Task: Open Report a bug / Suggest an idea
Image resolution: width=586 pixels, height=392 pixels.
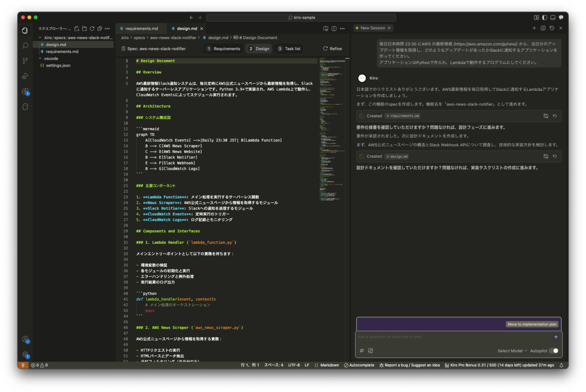Action: coord(409,365)
